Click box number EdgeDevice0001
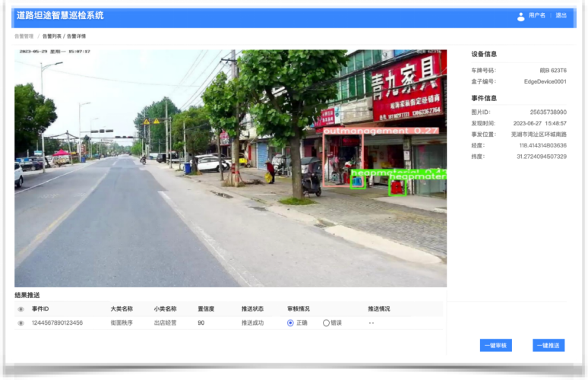Image resolution: width=588 pixels, height=380 pixels. 545,82
